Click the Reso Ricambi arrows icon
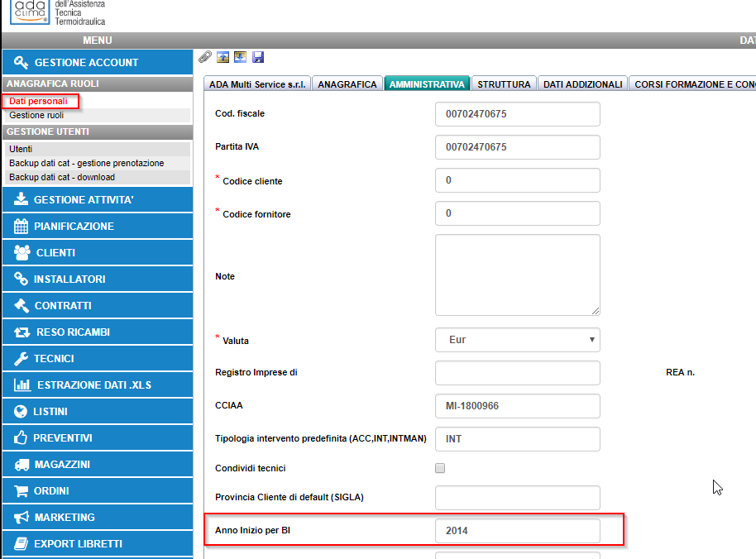This screenshot has height=559, width=756. pyautogui.click(x=22, y=332)
